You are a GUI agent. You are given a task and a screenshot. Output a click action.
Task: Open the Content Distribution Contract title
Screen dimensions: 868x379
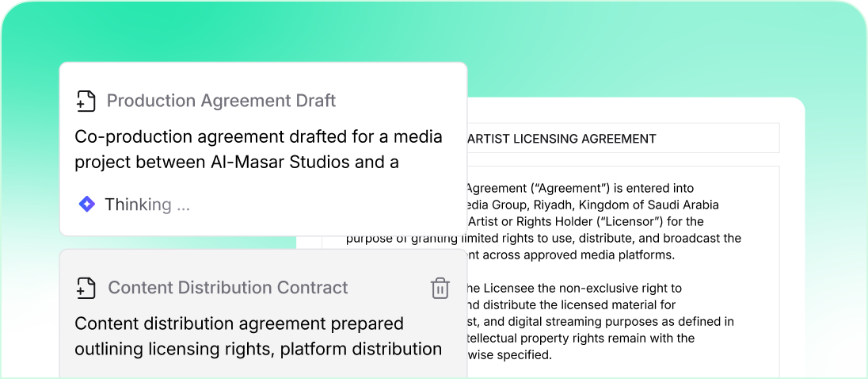point(227,288)
